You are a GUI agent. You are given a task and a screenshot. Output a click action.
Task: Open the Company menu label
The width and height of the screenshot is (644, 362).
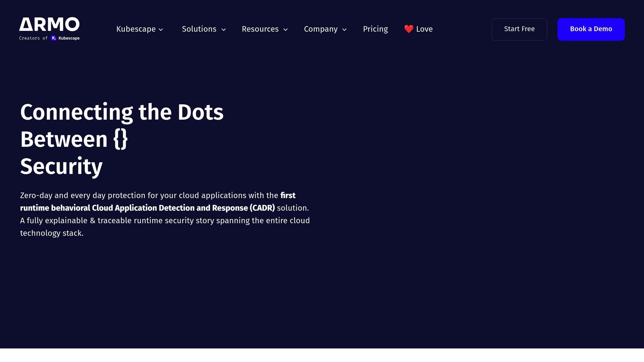pyautogui.click(x=321, y=29)
